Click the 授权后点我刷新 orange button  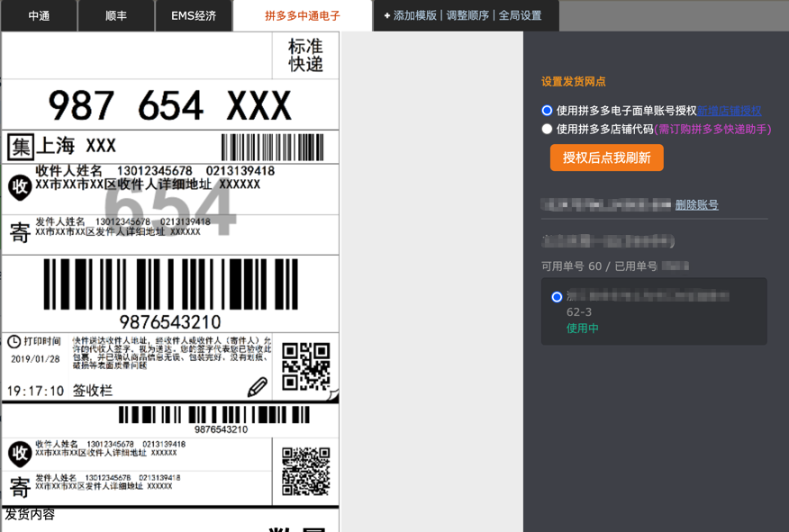tap(607, 158)
